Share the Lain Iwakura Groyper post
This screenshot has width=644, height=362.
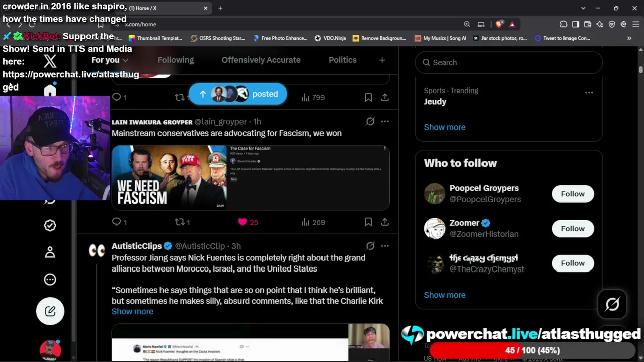pos(385,222)
